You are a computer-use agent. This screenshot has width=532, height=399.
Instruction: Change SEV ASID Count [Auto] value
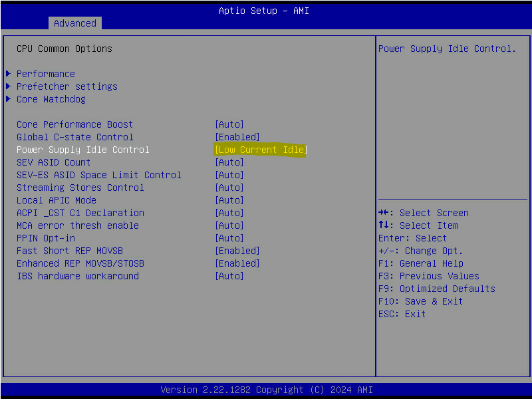[x=229, y=162]
